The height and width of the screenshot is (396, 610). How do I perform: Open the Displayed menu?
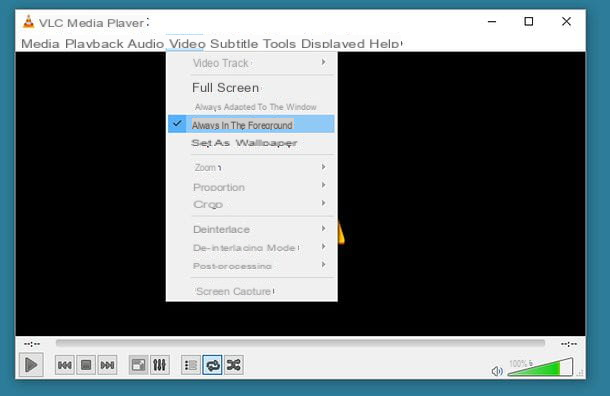point(333,44)
